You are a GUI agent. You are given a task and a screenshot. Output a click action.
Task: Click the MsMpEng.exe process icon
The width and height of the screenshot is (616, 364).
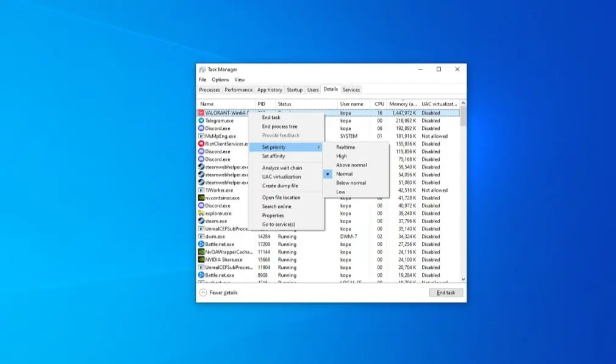coord(201,136)
